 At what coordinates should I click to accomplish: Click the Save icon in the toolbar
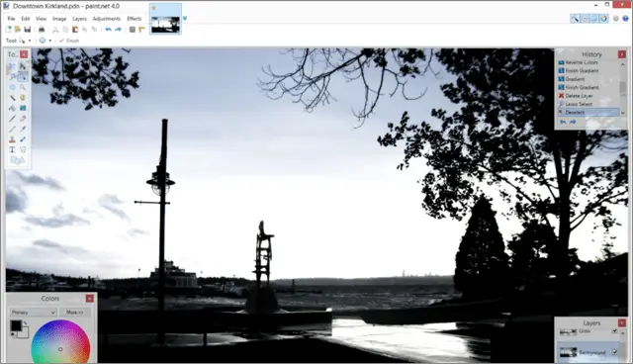coord(27,30)
